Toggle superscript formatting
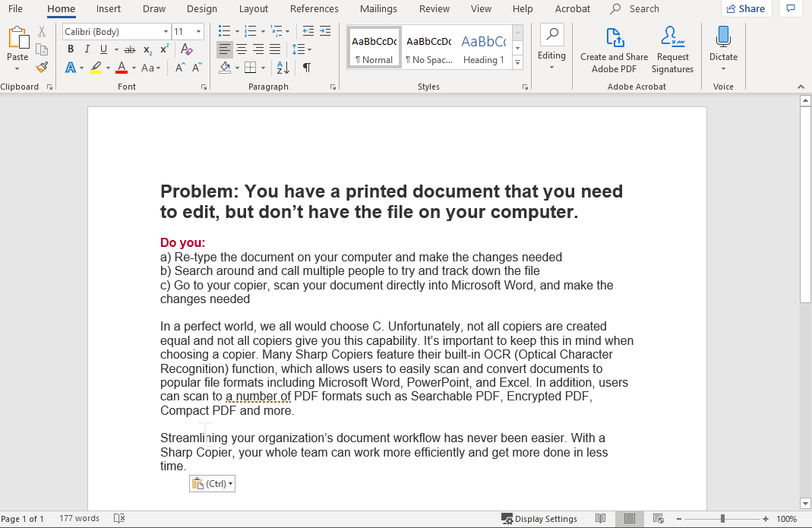This screenshot has height=528, width=812. tap(164, 49)
